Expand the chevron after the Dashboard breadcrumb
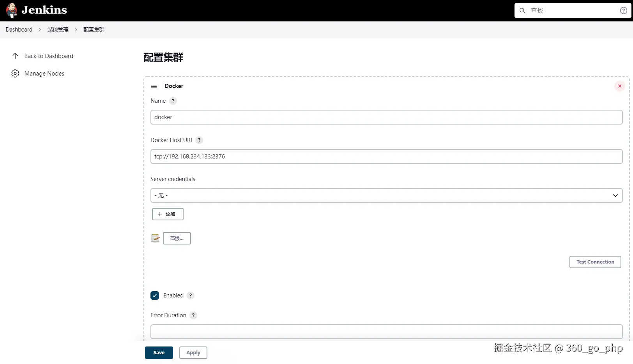Image resolution: width=633 pixels, height=364 pixels. pos(40,30)
